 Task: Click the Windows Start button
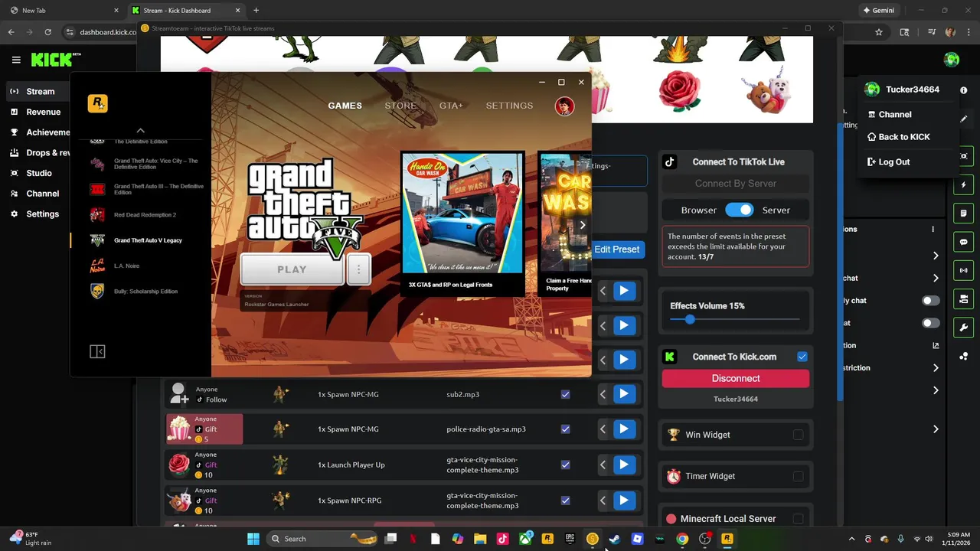point(253,539)
